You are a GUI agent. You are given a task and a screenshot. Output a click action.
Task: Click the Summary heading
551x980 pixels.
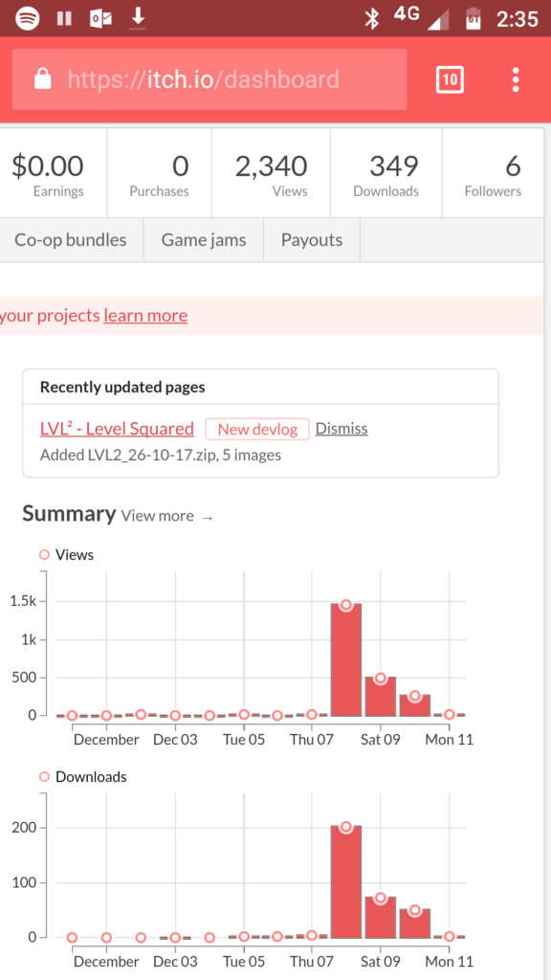tap(69, 514)
